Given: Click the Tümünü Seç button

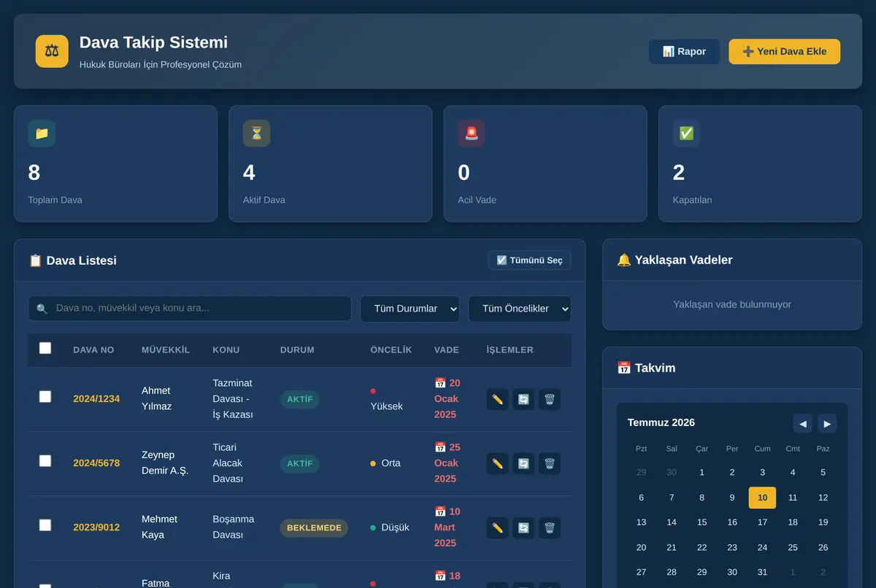Looking at the screenshot, I should click(530, 260).
